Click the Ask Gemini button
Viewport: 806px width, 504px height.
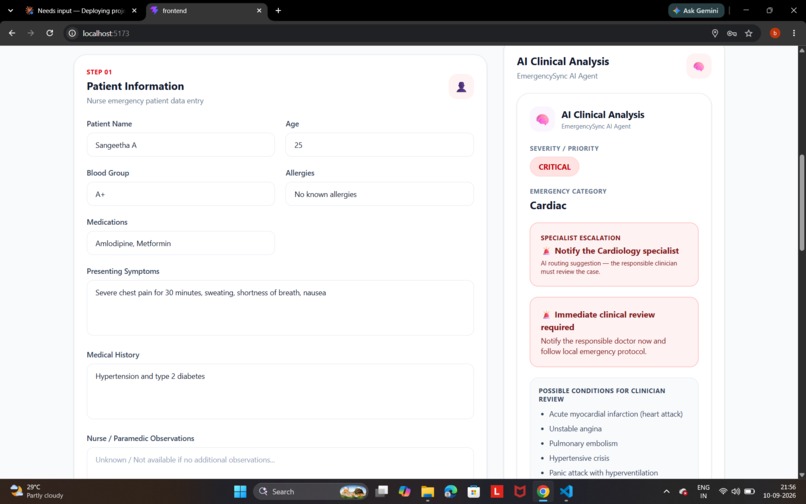(x=696, y=10)
